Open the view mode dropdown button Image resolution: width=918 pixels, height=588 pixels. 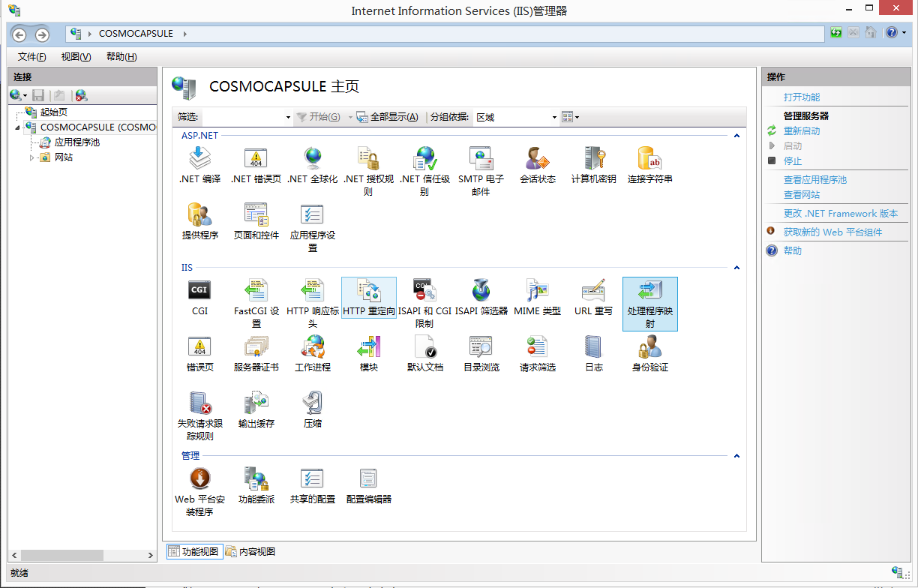pos(571,117)
